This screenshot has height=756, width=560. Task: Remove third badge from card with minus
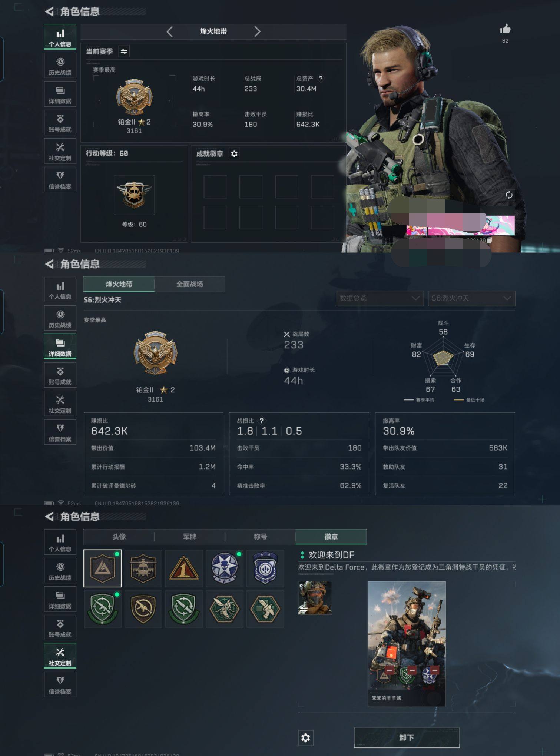click(435, 670)
